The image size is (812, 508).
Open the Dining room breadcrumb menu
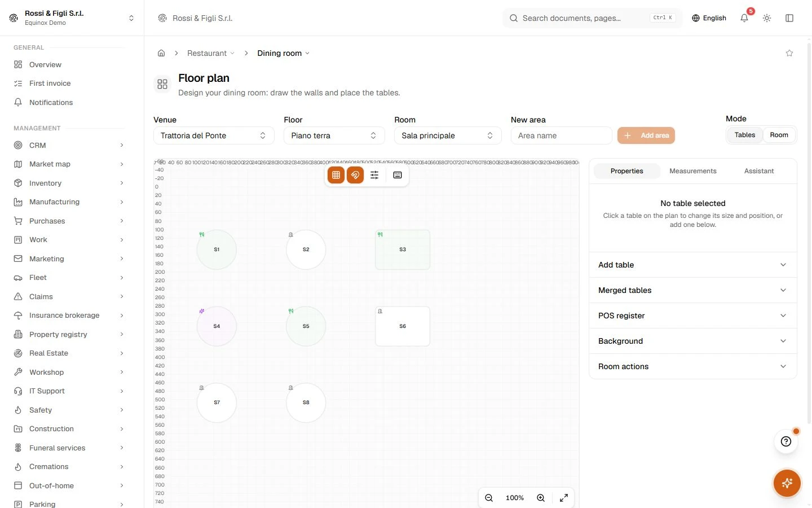(284, 53)
